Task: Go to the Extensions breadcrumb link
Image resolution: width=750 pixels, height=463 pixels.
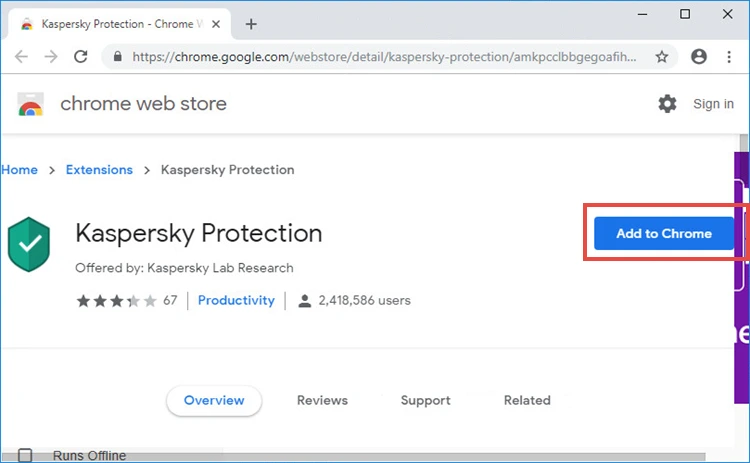Action: click(99, 170)
